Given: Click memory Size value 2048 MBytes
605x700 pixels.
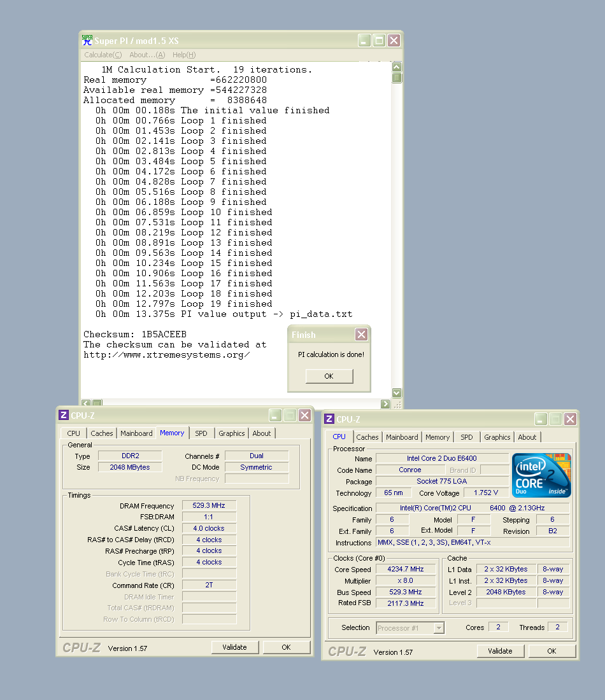Looking at the screenshot, I should pos(130,467).
